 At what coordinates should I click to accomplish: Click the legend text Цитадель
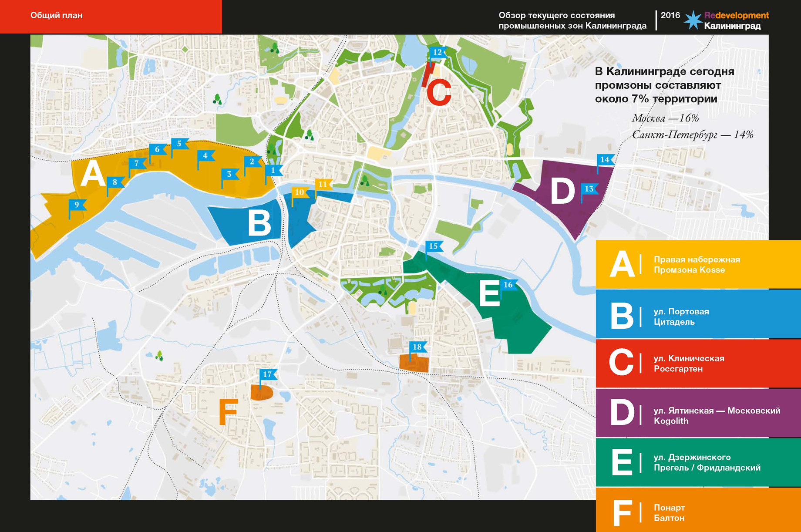click(x=674, y=322)
